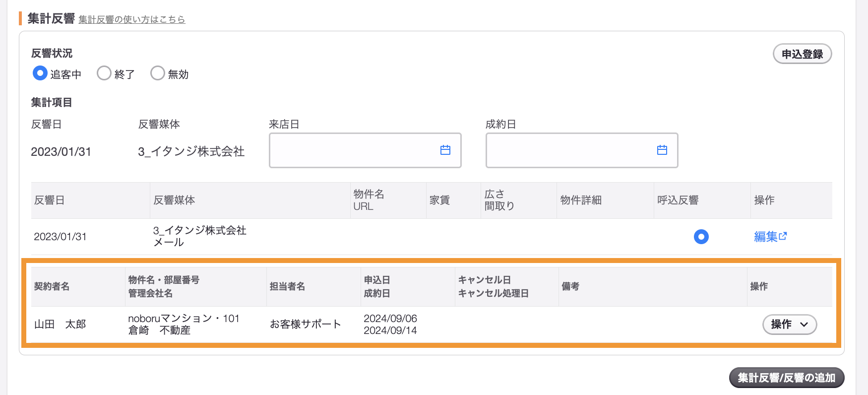Click the 申込登録 button
The width and height of the screenshot is (868, 395).
[802, 54]
